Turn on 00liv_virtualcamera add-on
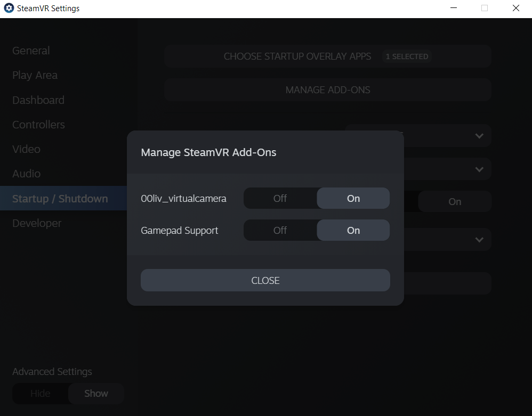This screenshot has height=416, width=532. click(x=353, y=198)
